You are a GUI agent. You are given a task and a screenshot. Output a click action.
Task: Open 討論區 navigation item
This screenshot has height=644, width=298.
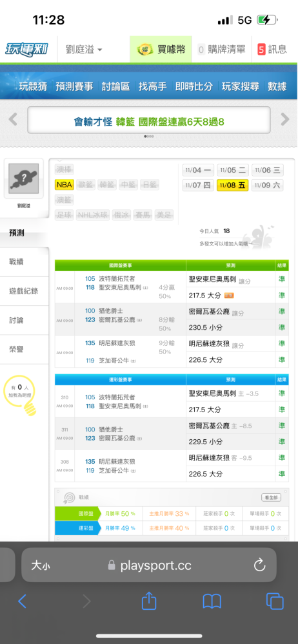pyautogui.click(x=115, y=86)
